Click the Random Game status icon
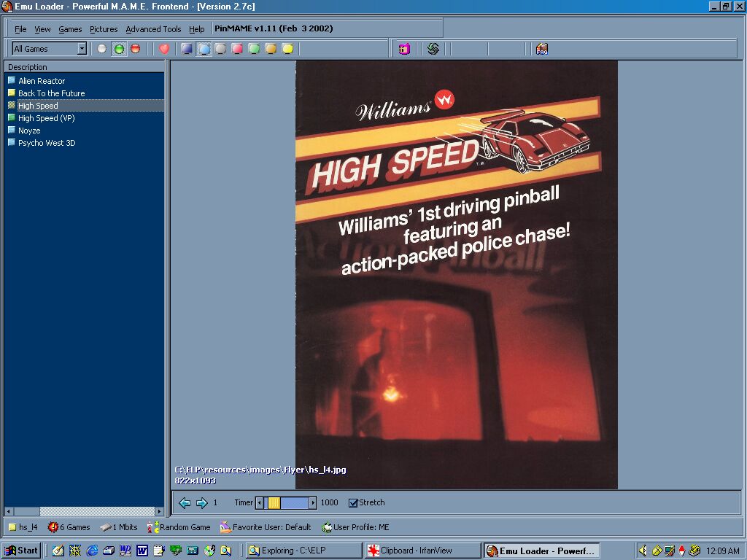The width and height of the screenshot is (747, 560). click(153, 527)
